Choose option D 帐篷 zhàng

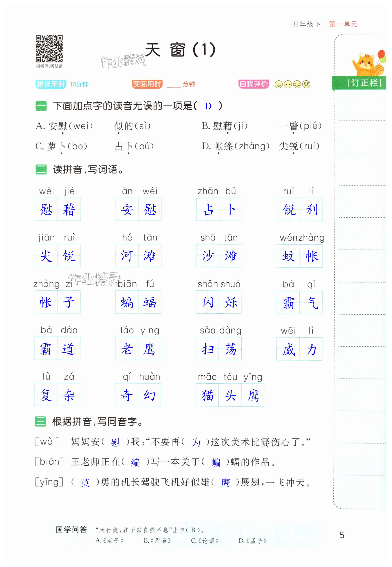click(x=235, y=146)
